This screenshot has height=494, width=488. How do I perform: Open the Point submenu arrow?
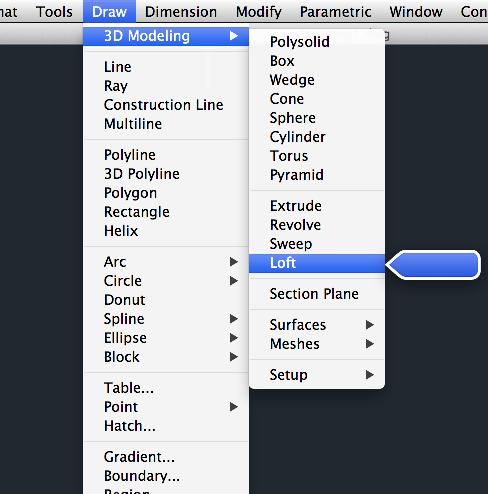click(234, 407)
